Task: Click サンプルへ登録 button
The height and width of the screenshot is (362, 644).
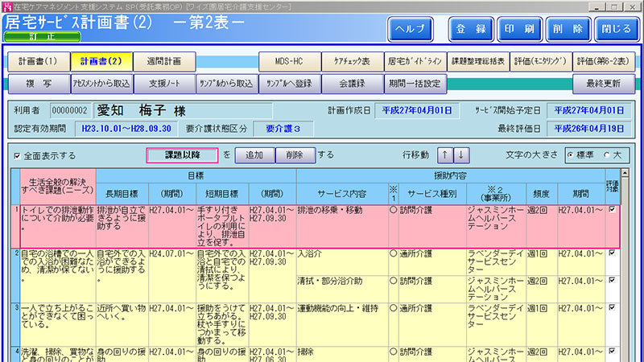Action: tap(290, 84)
